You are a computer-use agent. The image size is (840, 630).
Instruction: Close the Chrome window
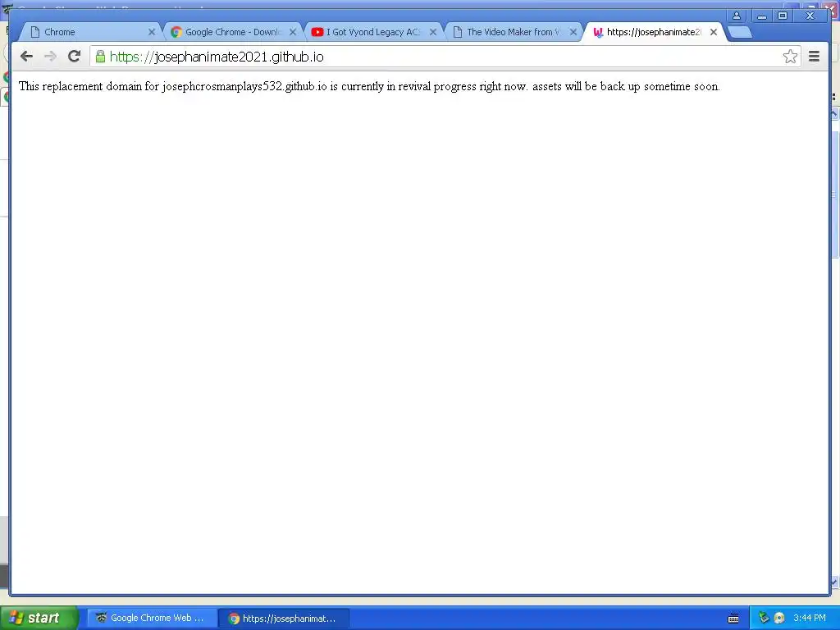(x=810, y=16)
